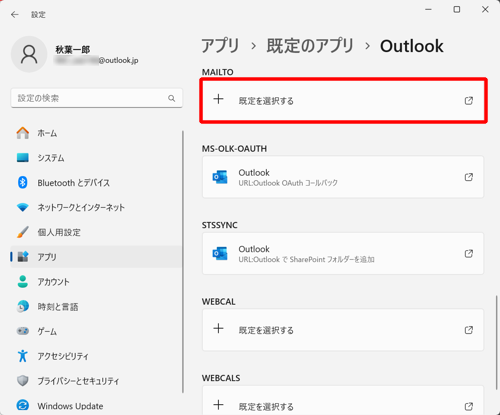Click the sidebar vertical scrollbar

[183, 262]
